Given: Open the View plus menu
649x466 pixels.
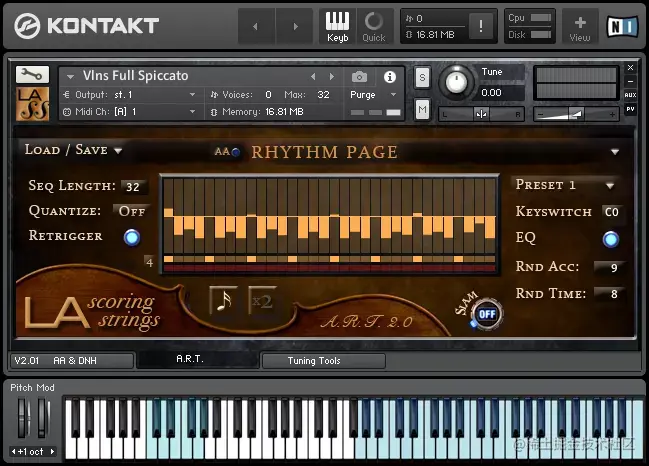Looking at the screenshot, I should 580,26.
